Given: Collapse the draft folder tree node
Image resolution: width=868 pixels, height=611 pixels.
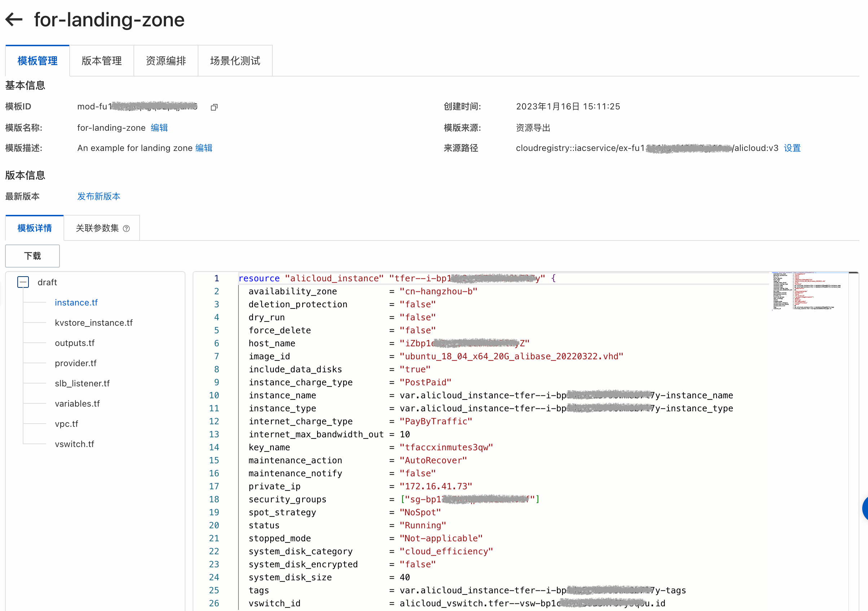Looking at the screenshot, I should coord(23,282).
